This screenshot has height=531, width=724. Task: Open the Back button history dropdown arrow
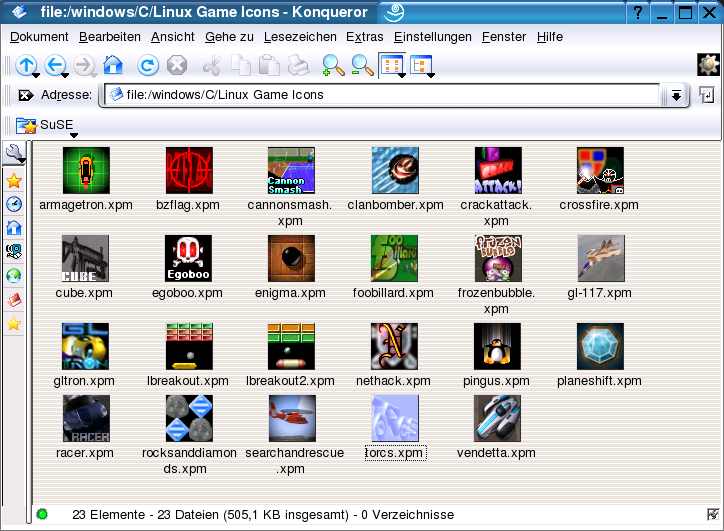click(x=65, y=75)
